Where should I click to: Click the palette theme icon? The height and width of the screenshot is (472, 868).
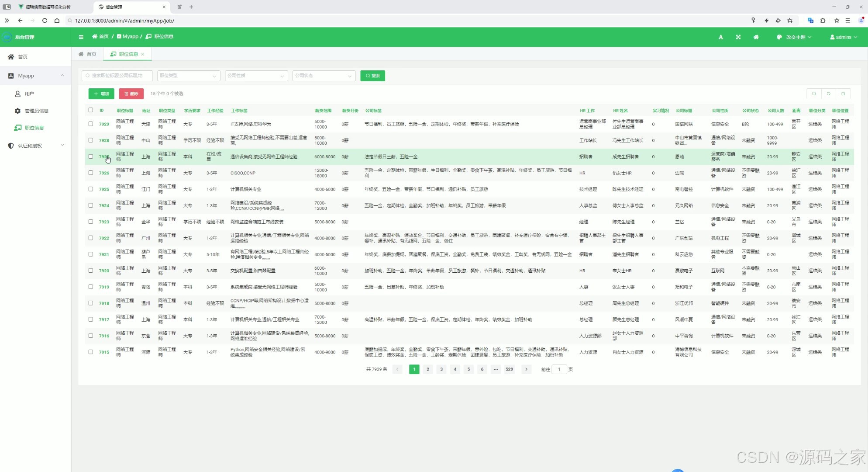[x=779, y=37]
